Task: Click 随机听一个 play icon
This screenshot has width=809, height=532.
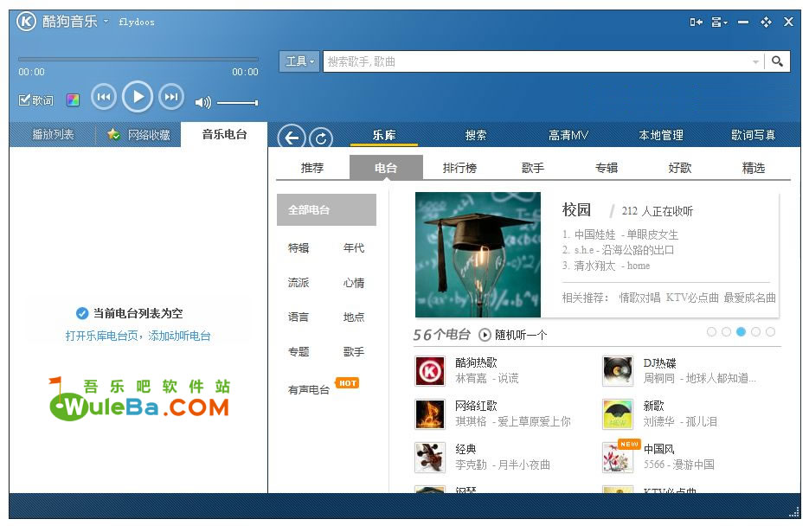Action: pos(485,335)
